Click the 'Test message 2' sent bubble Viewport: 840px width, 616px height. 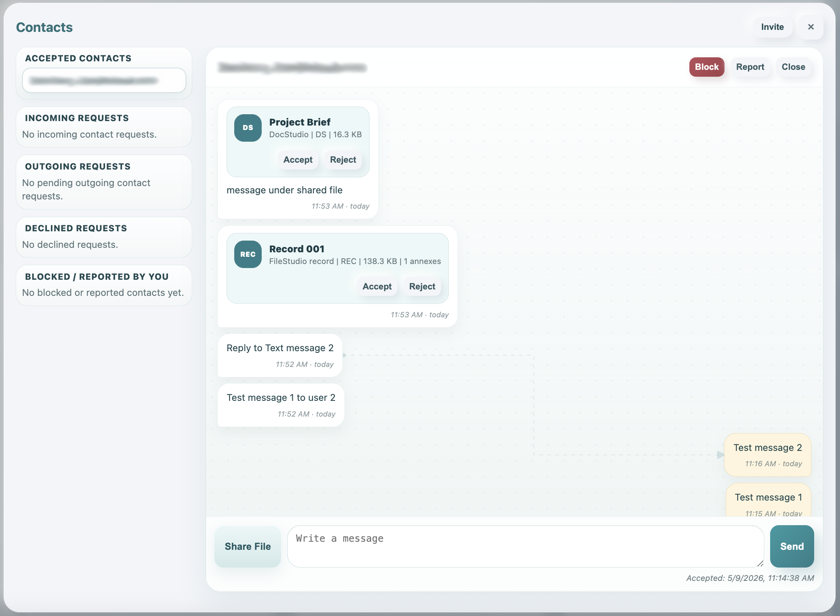pos(767,455)
